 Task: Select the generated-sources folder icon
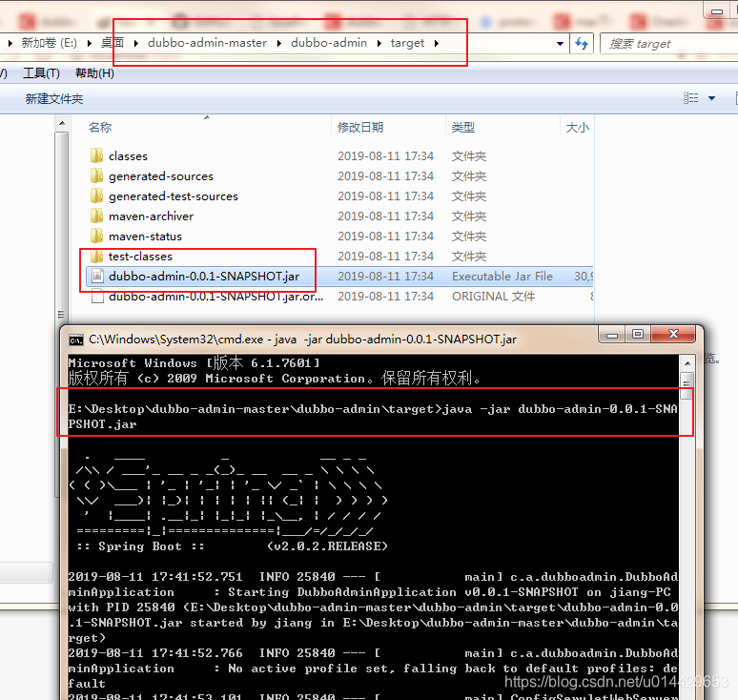tap(96, 176)
